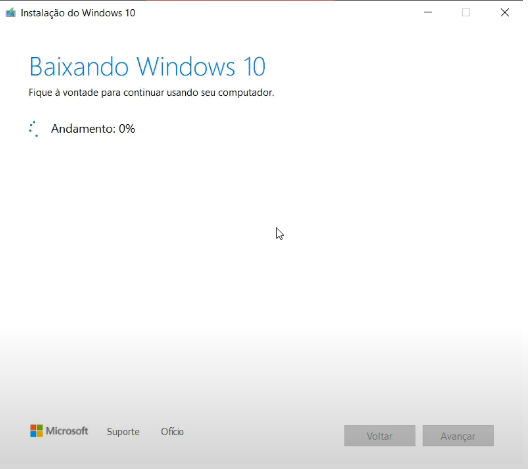Viewport: 528px width, 469px height.
Task: Minimize the Instalação do Windows 10 window
Action: coord(428,13)
